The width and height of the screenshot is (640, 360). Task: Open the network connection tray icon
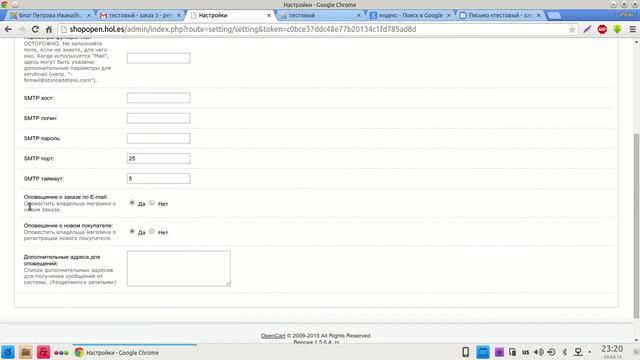coord(578,352)
